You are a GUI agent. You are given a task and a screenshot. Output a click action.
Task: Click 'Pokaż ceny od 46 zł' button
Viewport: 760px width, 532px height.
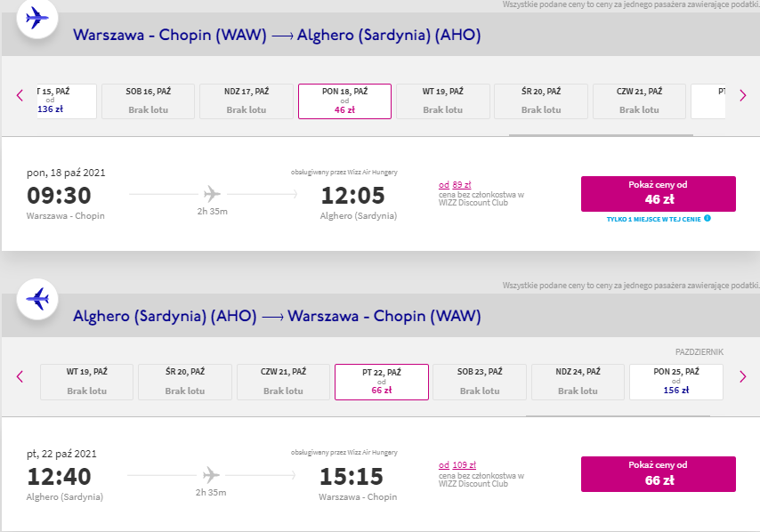coord(659,194)
